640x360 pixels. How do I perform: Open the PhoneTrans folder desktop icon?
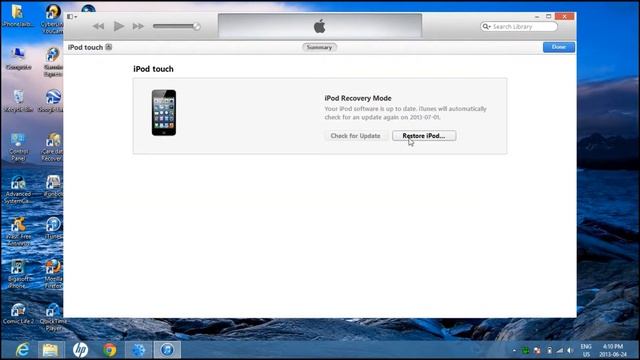18,16
